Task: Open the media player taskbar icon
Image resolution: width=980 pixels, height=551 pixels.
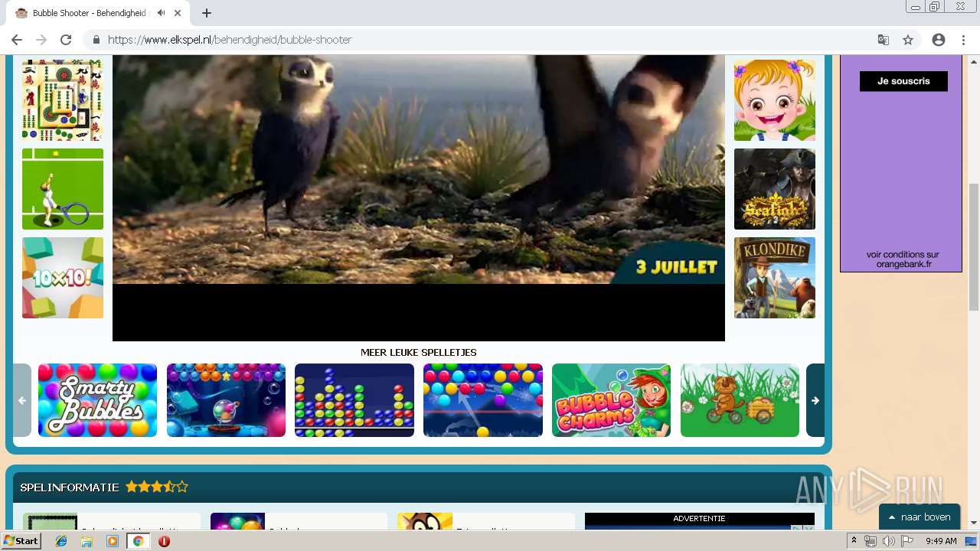Action: click(x=113, y=541)
